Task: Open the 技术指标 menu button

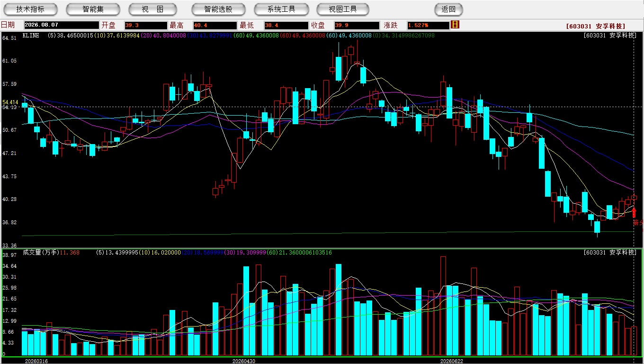Action: (30, 9)
